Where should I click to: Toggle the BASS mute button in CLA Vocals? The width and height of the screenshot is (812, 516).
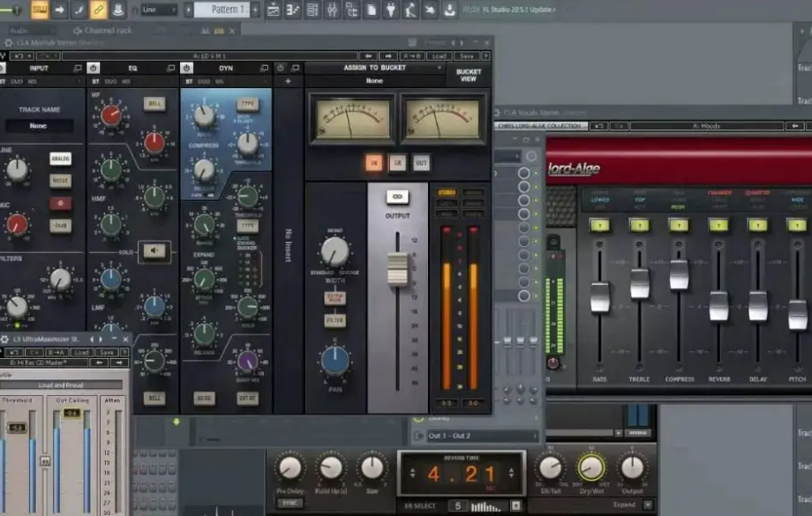pos(599,226)
